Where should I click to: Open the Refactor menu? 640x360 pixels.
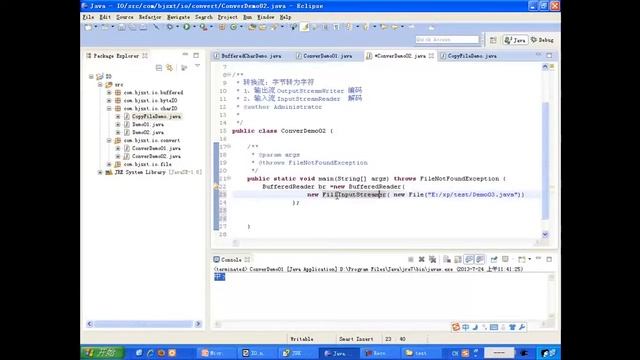[150, 17]
